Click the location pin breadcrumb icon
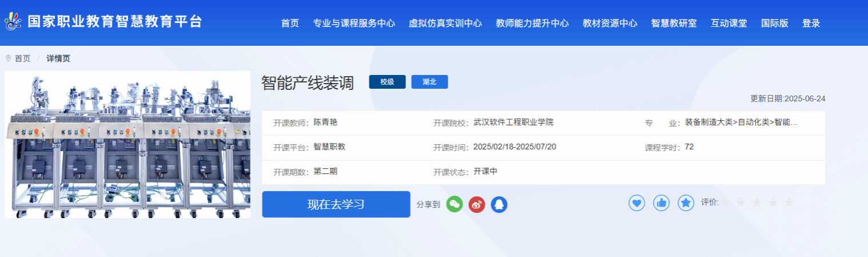Screen dimensions: 868x257 click(x=8, y=58)
